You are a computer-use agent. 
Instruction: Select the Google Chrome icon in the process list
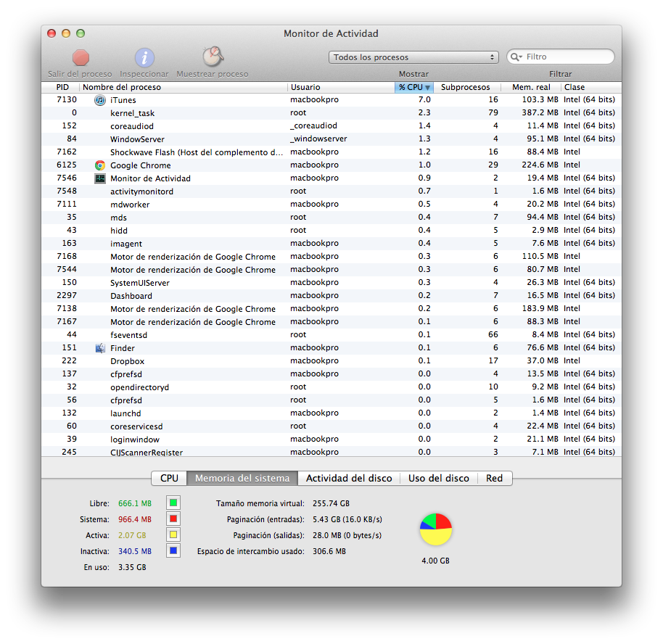click(100, 165)
